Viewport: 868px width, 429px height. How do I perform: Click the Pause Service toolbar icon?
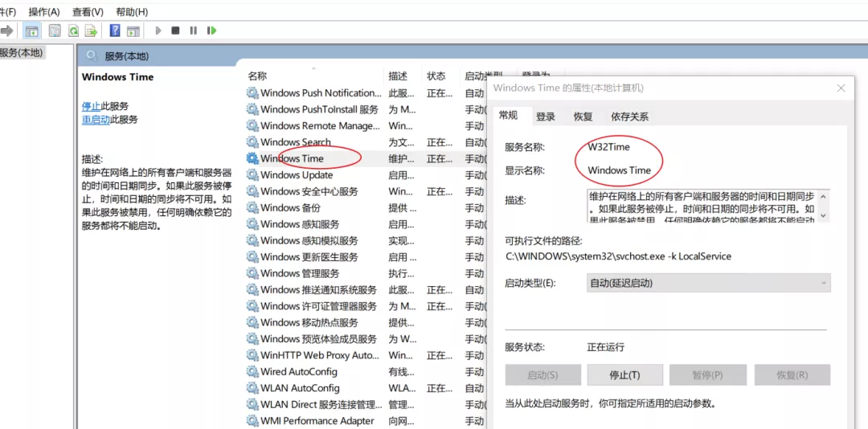(x=193, y=31)
